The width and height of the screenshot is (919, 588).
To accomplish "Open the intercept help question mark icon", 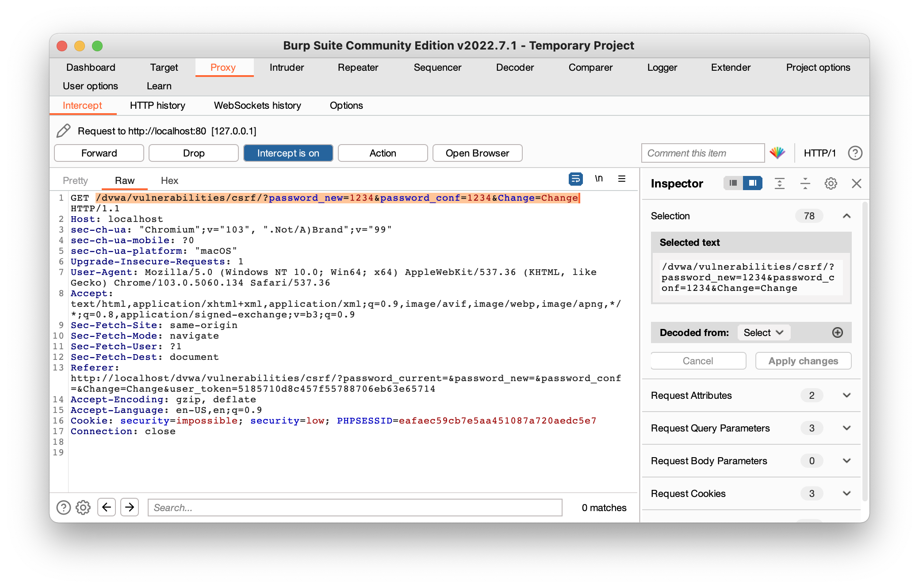I will pyautogui.click(x=855, y=153).
